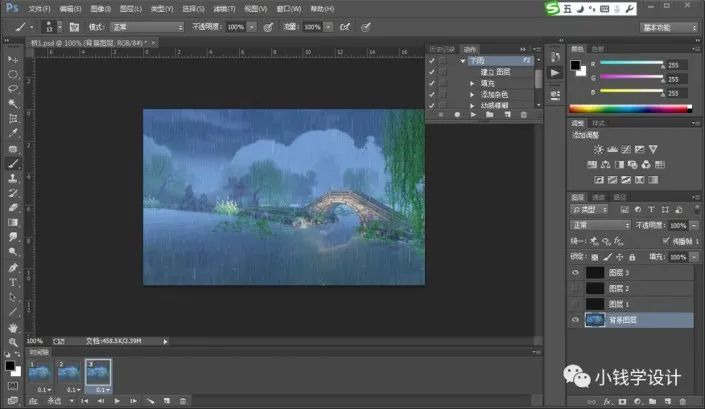Click the tween animation frames icon
The width and height of the screenshot is (705, 409).
pyautogui.click(x=151, y=401)
